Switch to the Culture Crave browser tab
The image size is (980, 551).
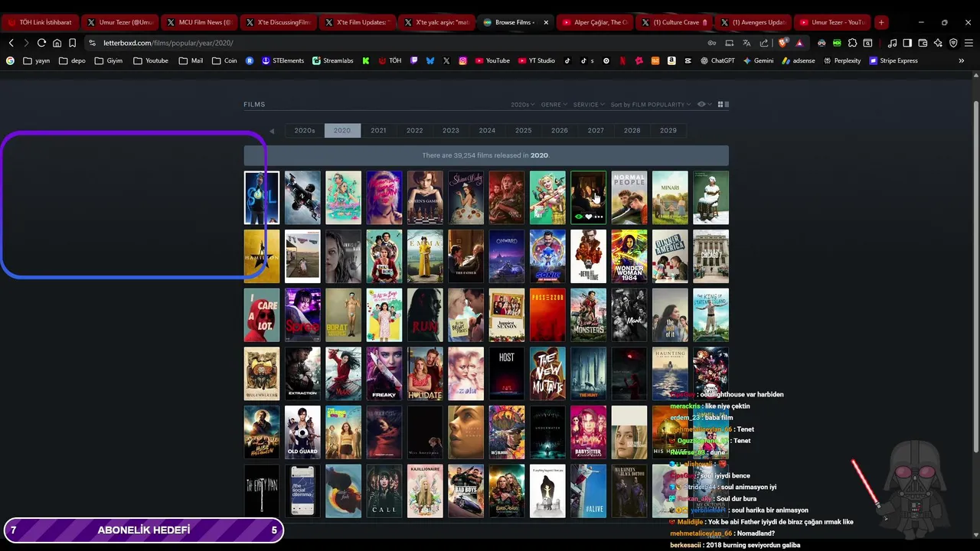point(674,22)
